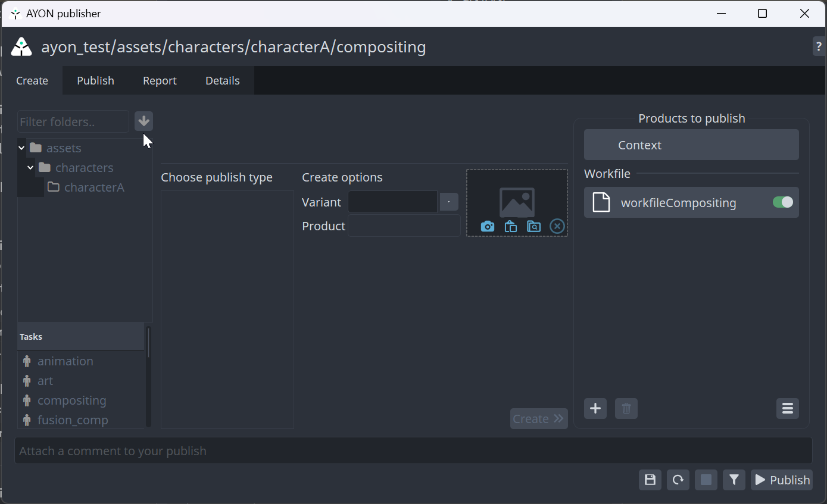Select the characterA folder
Screen dimensions: 827x504
click(x=93, y=187)
